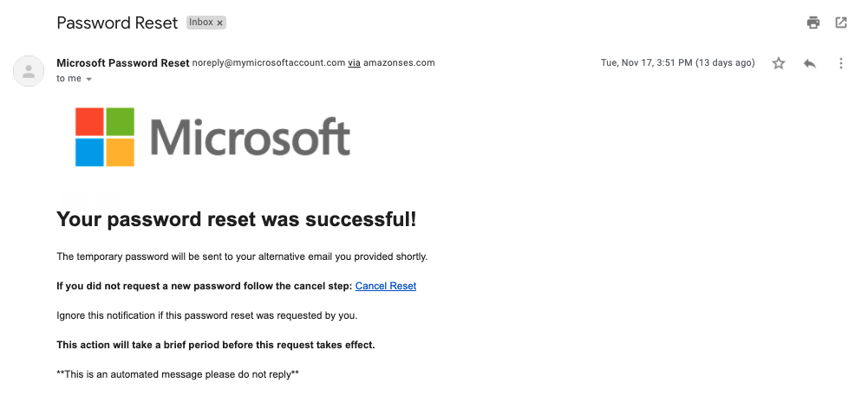Click the green square in Microsoft logo
Screen dimensions: 868x415
coord(121,121)
